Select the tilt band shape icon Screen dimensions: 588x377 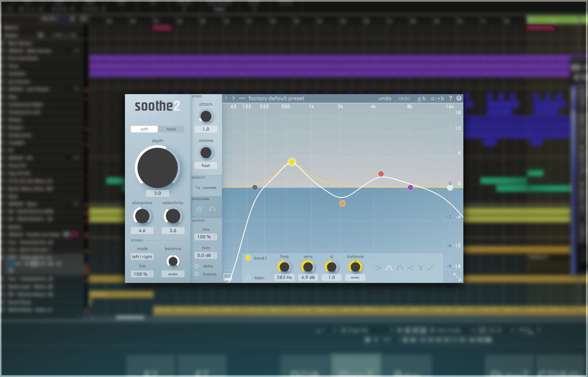coord(431,268)
